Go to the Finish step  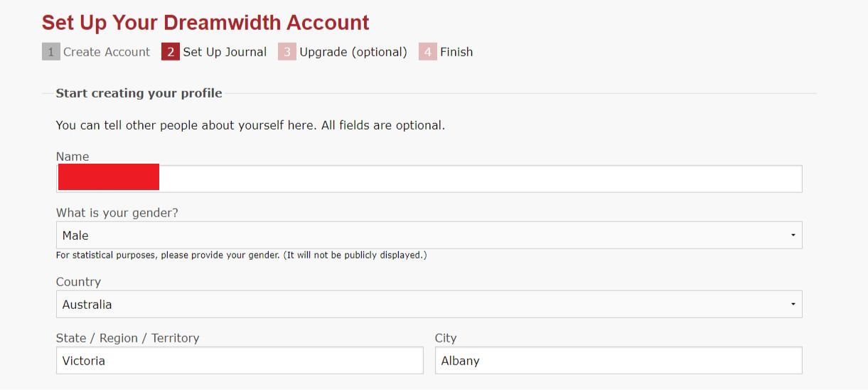point(456,52)
